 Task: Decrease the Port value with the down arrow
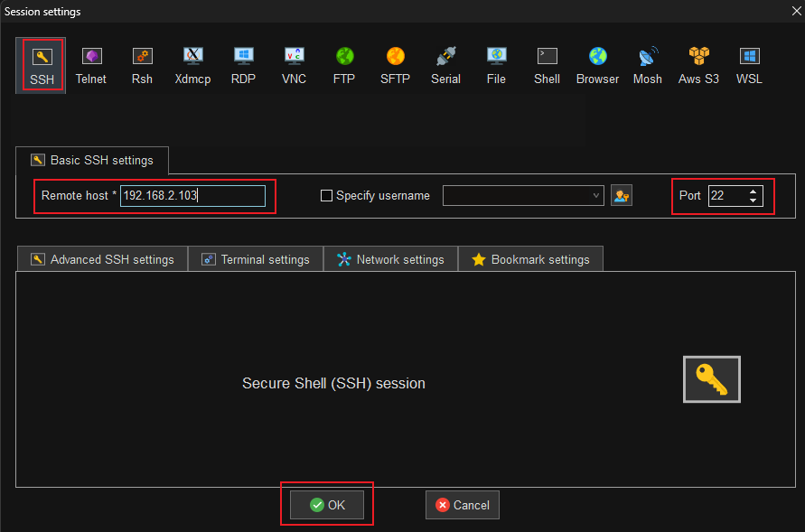(752, 201)
